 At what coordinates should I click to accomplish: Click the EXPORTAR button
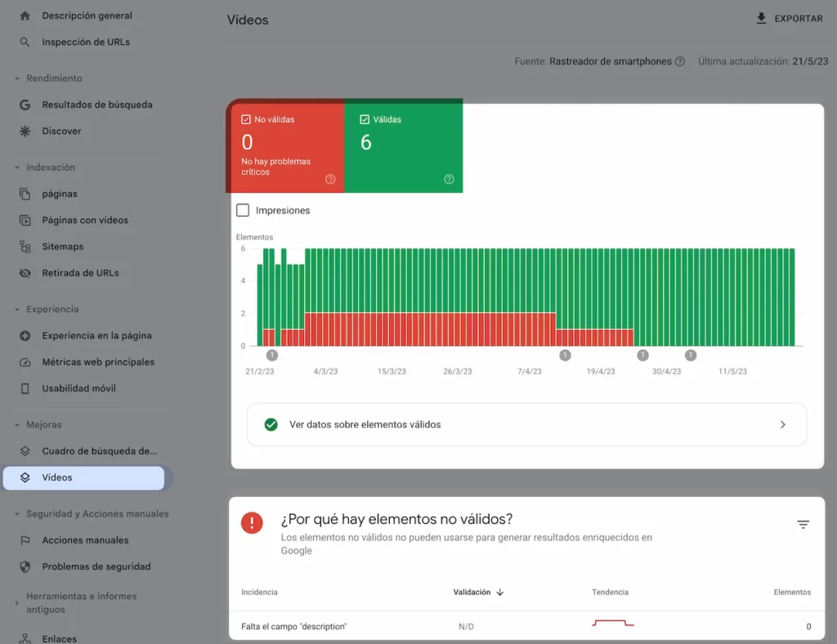click(789, 18)
